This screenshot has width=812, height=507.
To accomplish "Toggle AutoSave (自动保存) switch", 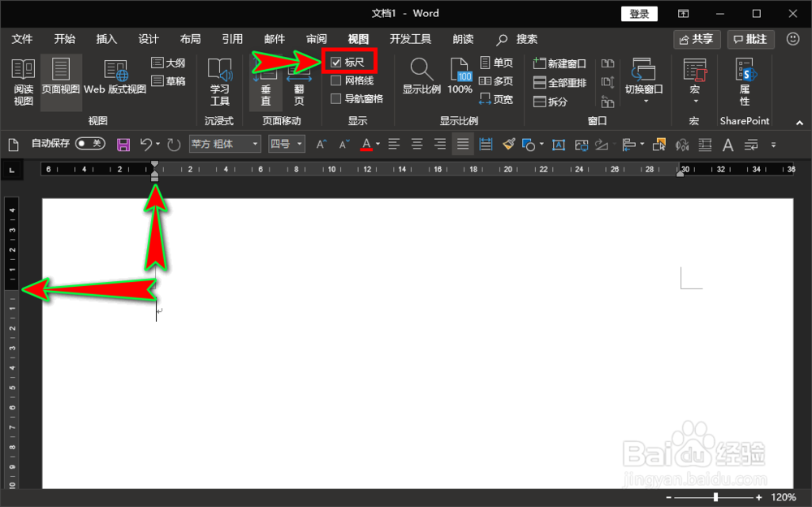I will [90, 144].
